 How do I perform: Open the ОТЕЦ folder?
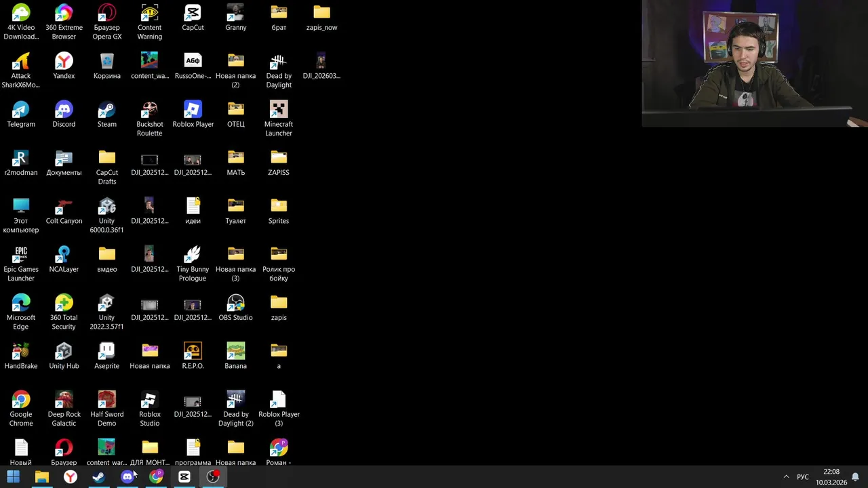pos(235,114)
